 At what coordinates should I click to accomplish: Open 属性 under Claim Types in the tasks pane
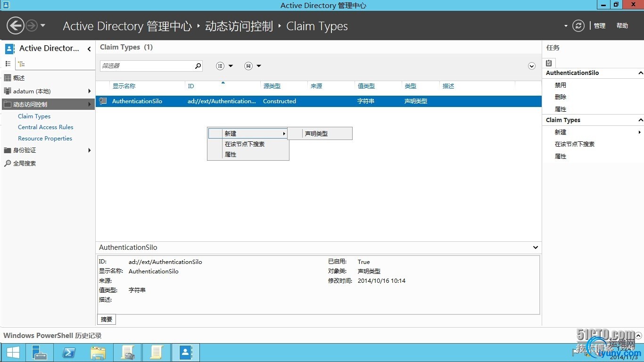pos(561,156)
